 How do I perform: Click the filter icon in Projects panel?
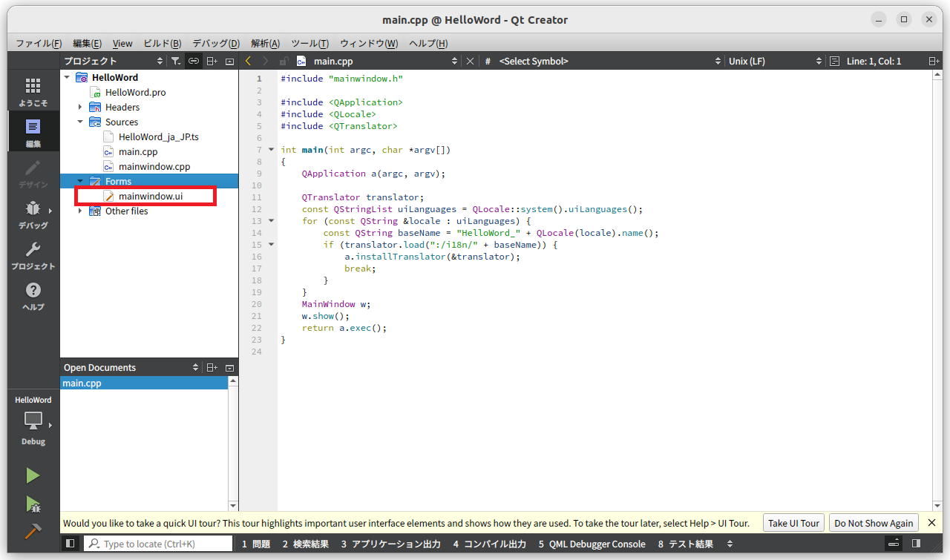(x=176, y=61)
